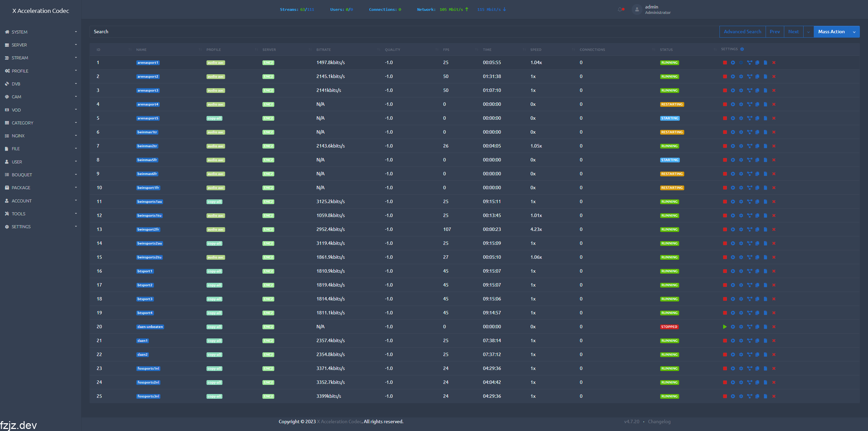Click RESTARTING status badge for arenasport4
Image resolution: width=868 pixels, height=431 pixels.
coord(672,104)
